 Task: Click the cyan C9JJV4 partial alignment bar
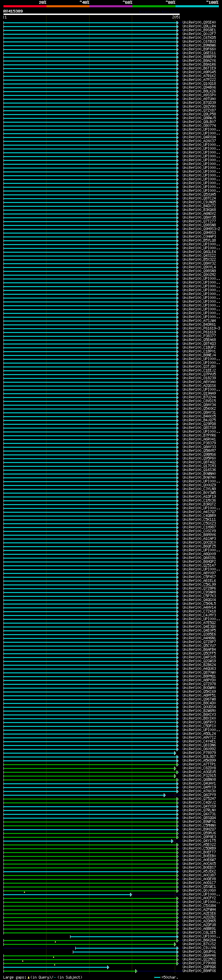(126, 948)
